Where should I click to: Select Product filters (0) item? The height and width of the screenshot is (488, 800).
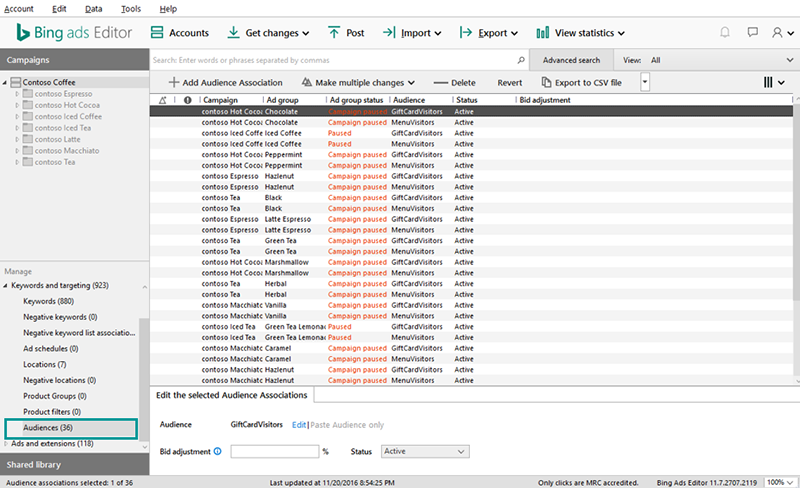coord(52,412)
